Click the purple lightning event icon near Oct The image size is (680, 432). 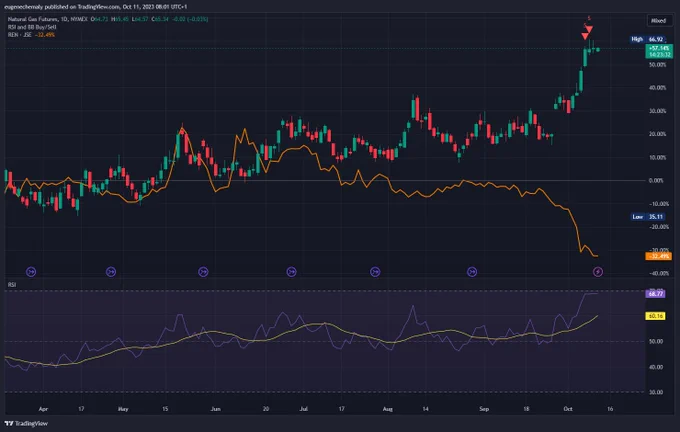598,272
